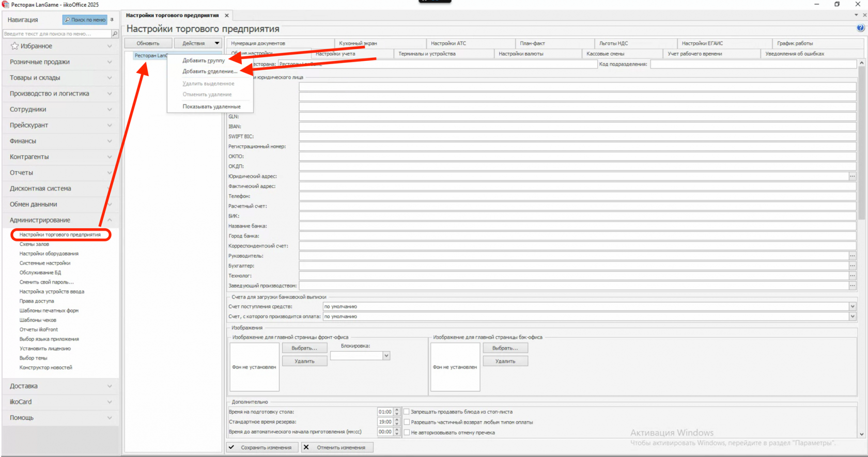Click the Избранное star icon
868x457 pixels.
[14, 46]
